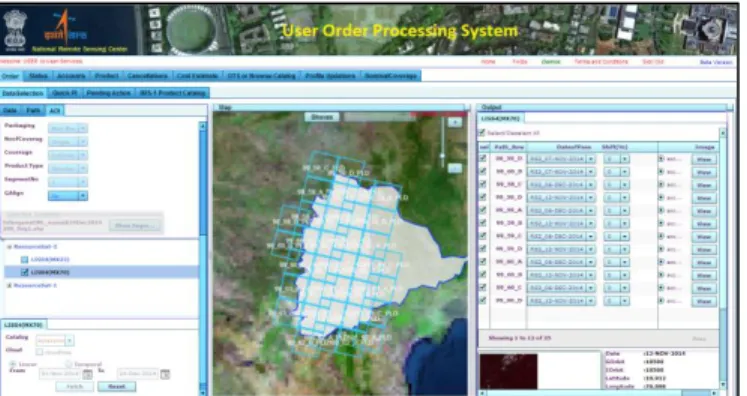Viewport: 747px width, 396px height.
Task: Uncheck the 99_60_D row checkbox
Action: click(x=483, y=300)
